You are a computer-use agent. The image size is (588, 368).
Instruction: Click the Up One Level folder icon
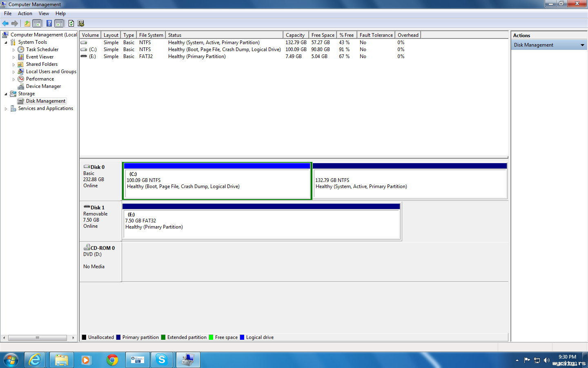pyautogui.click(x=27, y=23)
